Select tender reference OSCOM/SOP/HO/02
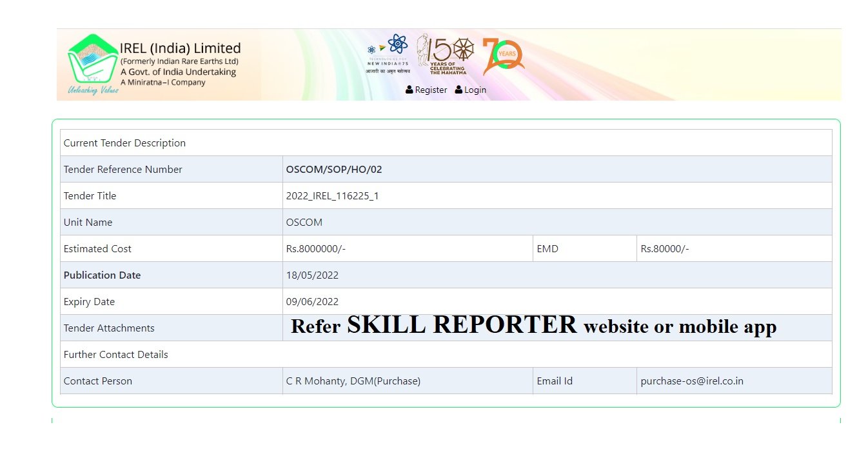Image resolution: width=868 pixels, height=467 pixels. [x=334, y=170]
